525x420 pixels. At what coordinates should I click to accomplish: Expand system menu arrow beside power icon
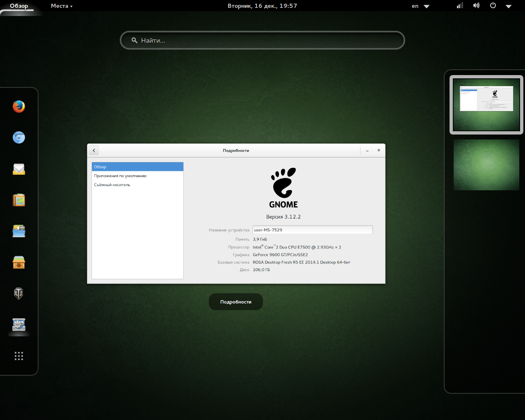[509, 6]
